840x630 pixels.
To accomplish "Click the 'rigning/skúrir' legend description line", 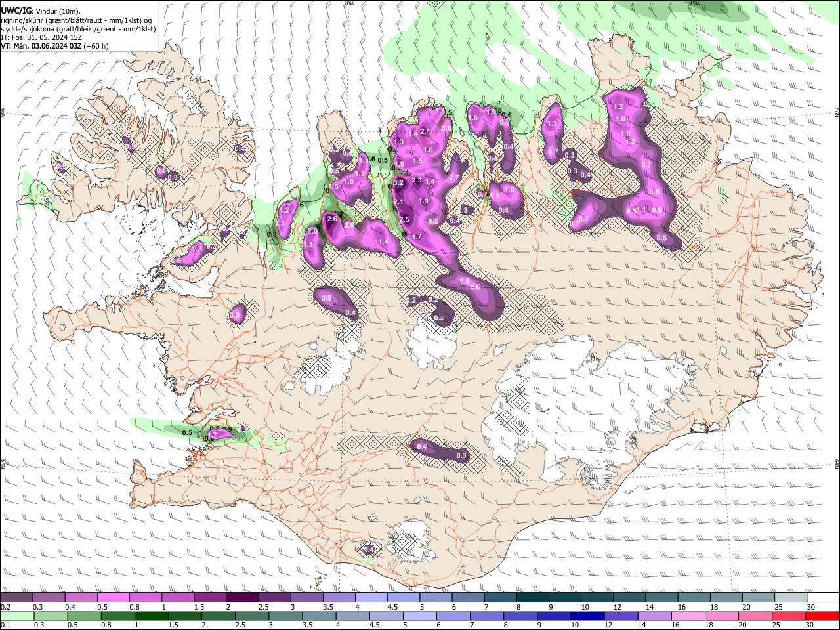I will point(77,20).
